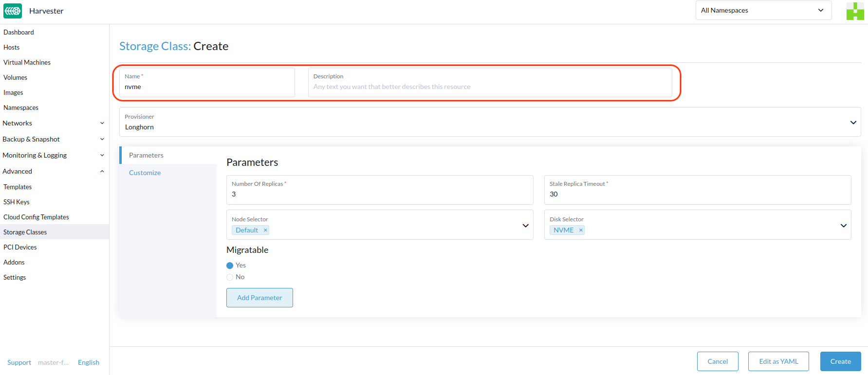Image resolution: width=868 pixels, height=375 pixels.
Task: Select Yes for Migratable
Action: pos(230,266)
